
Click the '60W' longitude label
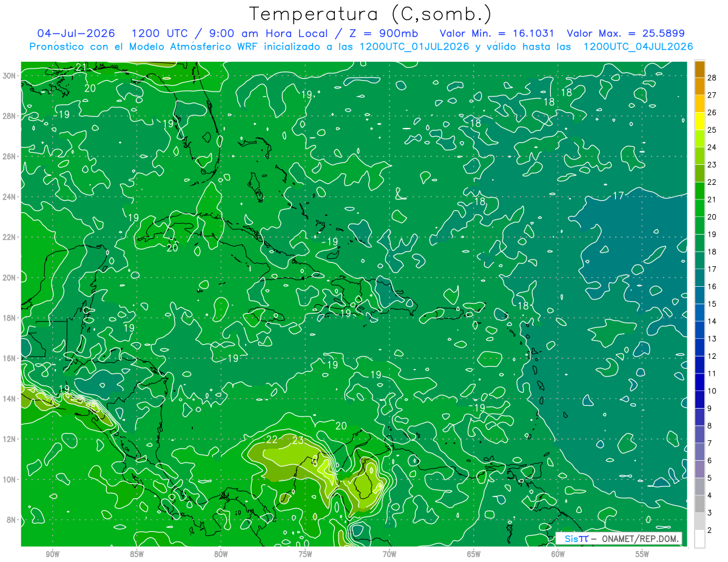click(558, 554)
